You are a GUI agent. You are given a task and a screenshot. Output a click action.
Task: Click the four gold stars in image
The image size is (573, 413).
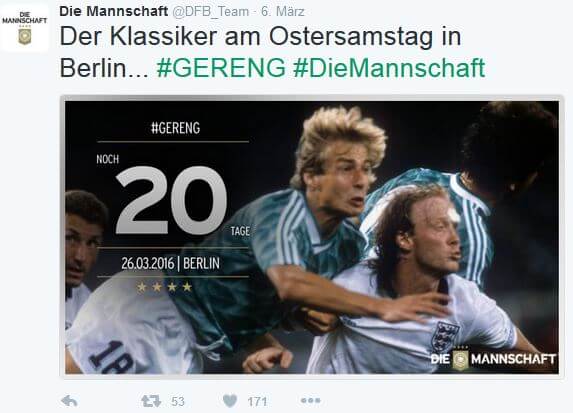click(x=164, y=287)
